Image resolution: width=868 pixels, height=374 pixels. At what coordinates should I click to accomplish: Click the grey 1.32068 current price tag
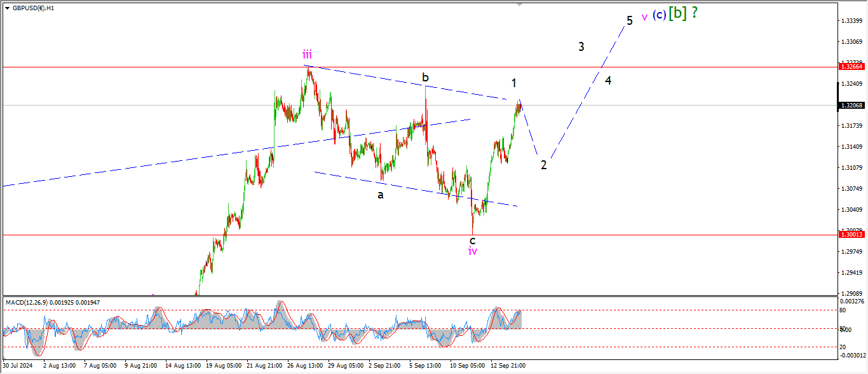[850, 105]
